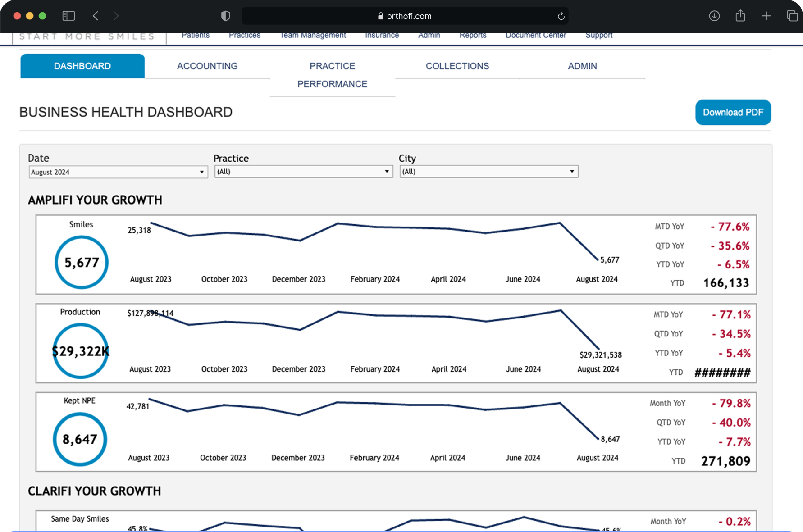Open the share sheet icon
The width and height of the screenshot is (803, 532).
tap(740, 16)
